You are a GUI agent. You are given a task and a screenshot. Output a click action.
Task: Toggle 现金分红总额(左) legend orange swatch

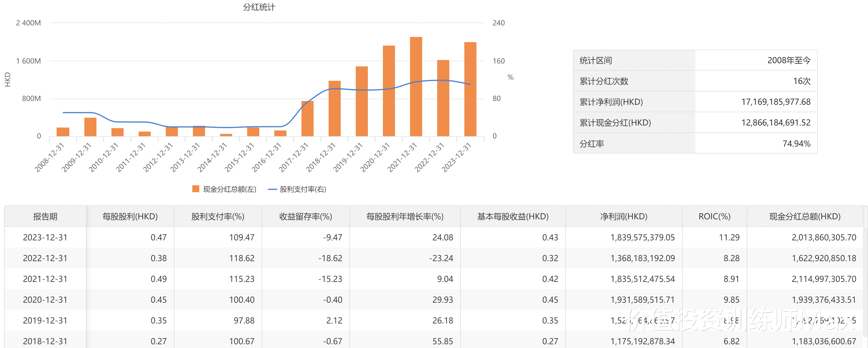click(x=195, y=189)
